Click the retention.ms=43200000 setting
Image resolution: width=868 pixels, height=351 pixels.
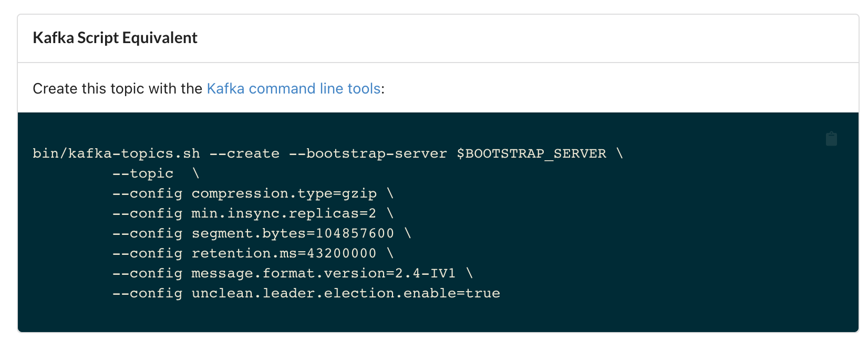click(284, 253)
